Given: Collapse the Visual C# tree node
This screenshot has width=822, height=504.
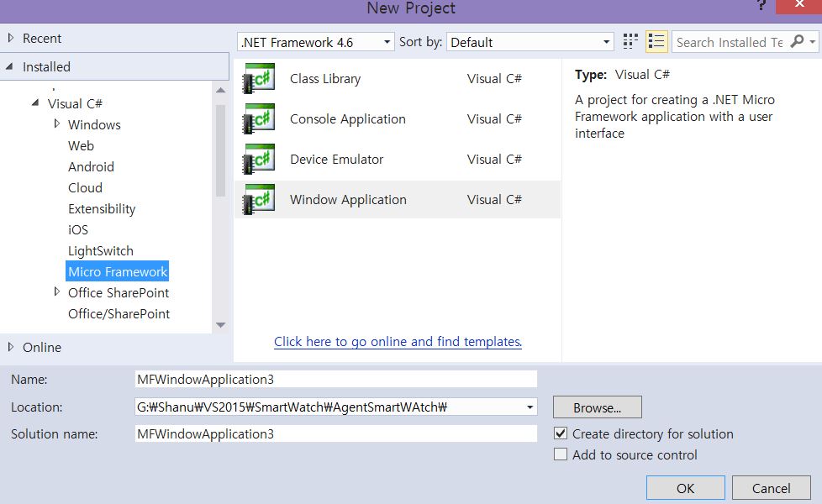Looking at the screenshot, I should pos(35,102).
